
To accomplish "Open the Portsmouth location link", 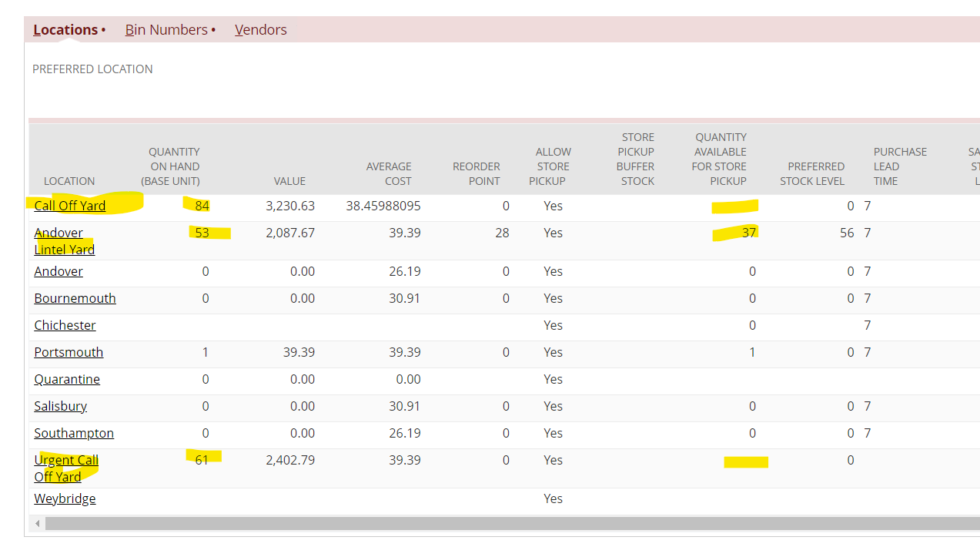I will 69,352.
